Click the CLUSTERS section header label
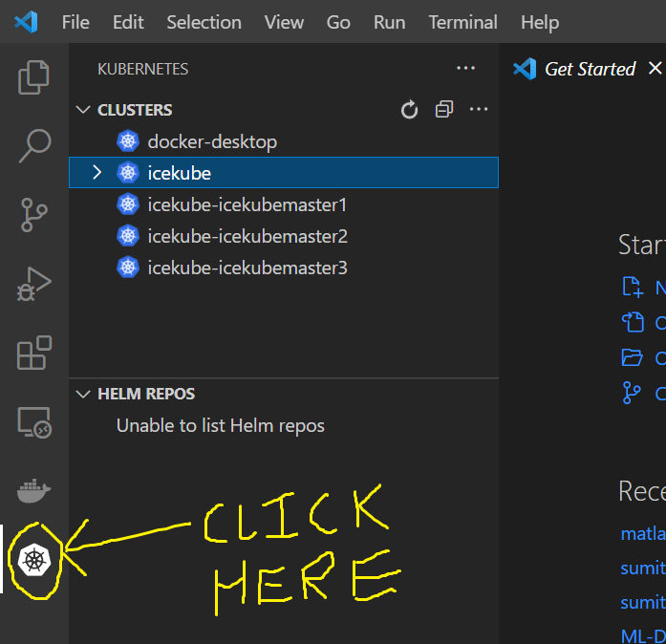Viewport: 666px width, 644px height. [x=135, y=110]
